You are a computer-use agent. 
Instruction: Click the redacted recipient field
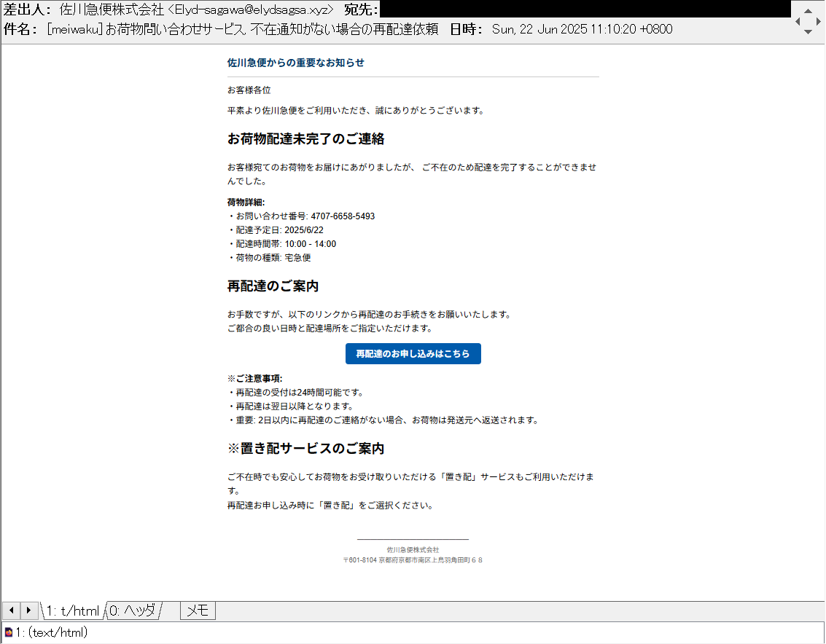pyautogui.click(x=585, y=9)
